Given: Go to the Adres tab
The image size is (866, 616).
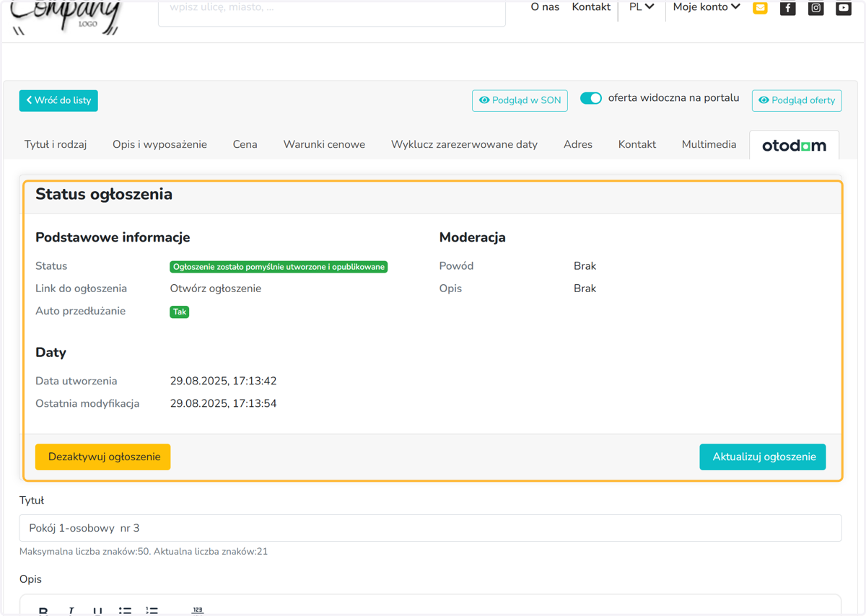Looking at the screenshot, I should click(x=578, y=144).
